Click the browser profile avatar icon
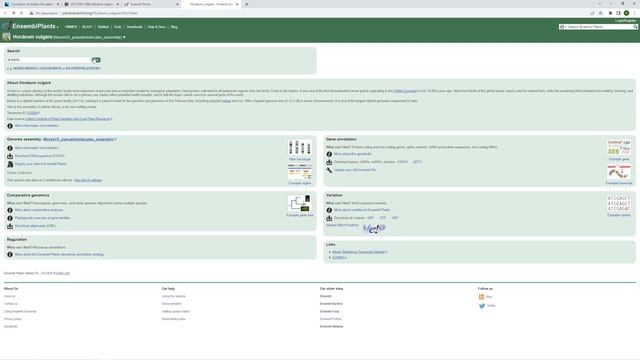The width and height of the screenshot is (640, 360). coord(626,13)
